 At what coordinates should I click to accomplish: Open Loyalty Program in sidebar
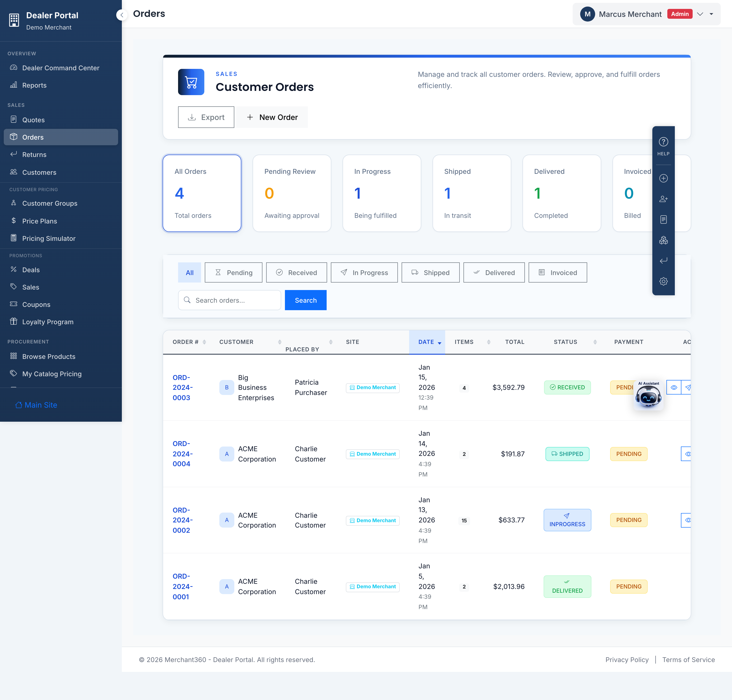(x=61, y=322)
